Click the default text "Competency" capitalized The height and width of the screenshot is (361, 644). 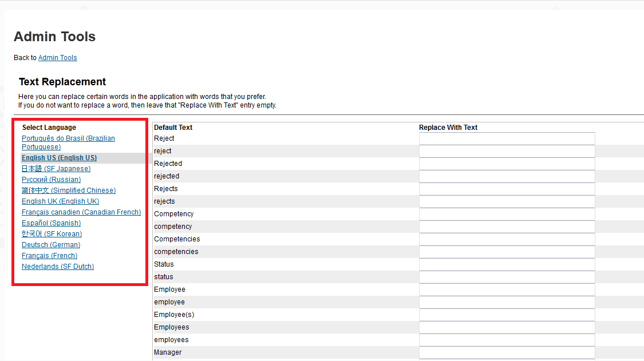click(173, 214)
